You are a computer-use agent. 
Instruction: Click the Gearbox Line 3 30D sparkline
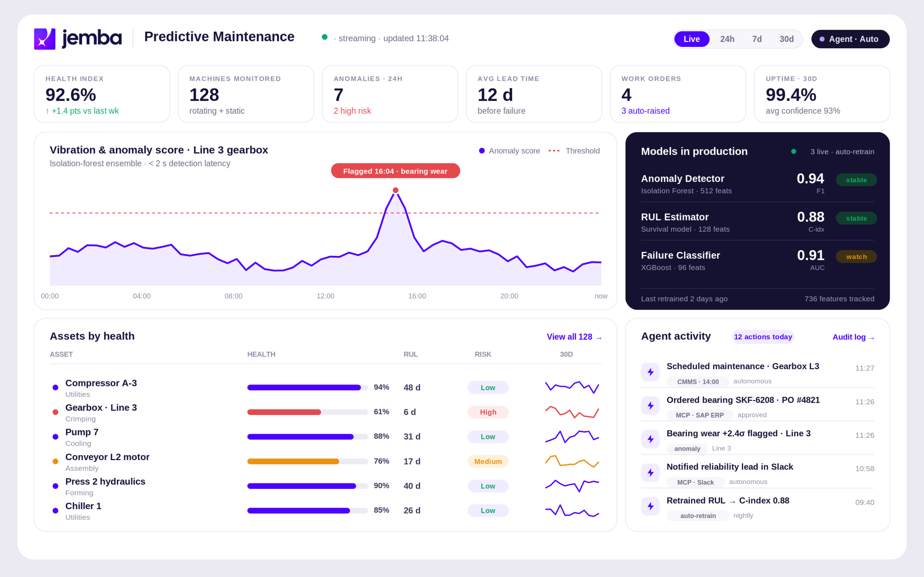pyautogui.click(x=572, y=412)
